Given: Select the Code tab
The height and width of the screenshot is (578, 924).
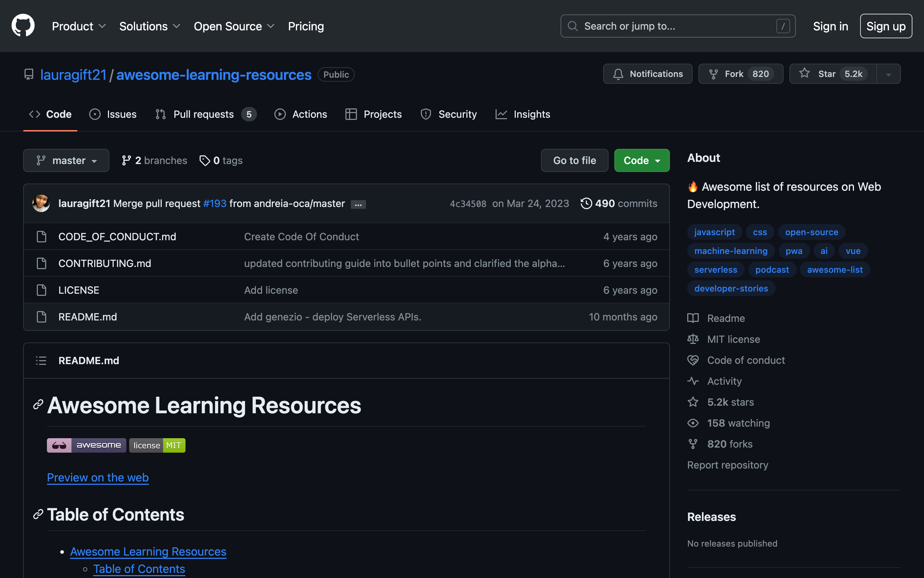Looking at the screenshot, I should [51, 114].
